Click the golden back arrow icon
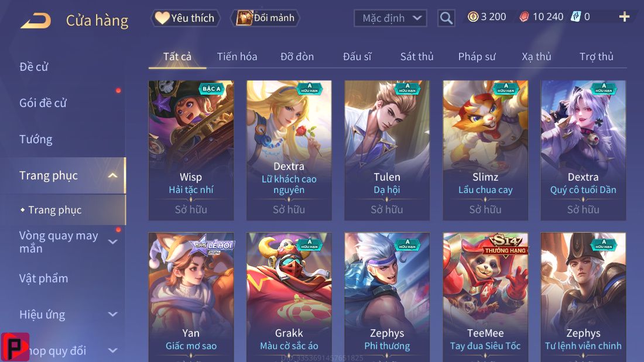Screen dimensions: 644x362 pos(36,20)
